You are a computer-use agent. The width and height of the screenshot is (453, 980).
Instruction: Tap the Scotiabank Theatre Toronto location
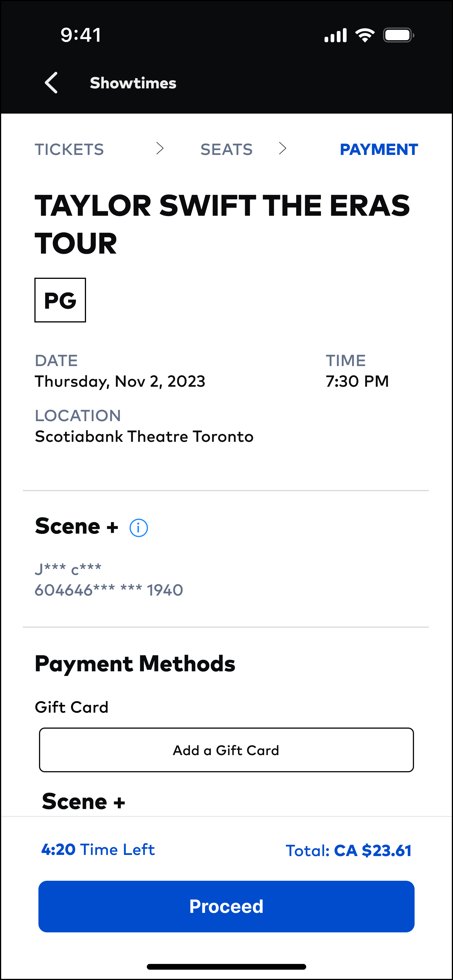click(x=144, y=436)
